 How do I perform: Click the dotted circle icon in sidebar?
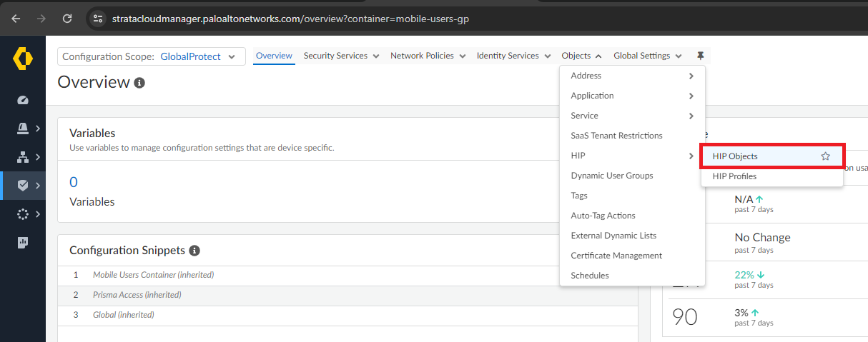tap(22, 214)
